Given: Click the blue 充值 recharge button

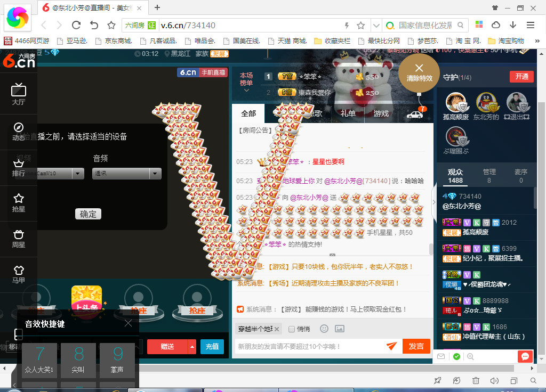Looking at the screenshot, I should tap(212, 347).
